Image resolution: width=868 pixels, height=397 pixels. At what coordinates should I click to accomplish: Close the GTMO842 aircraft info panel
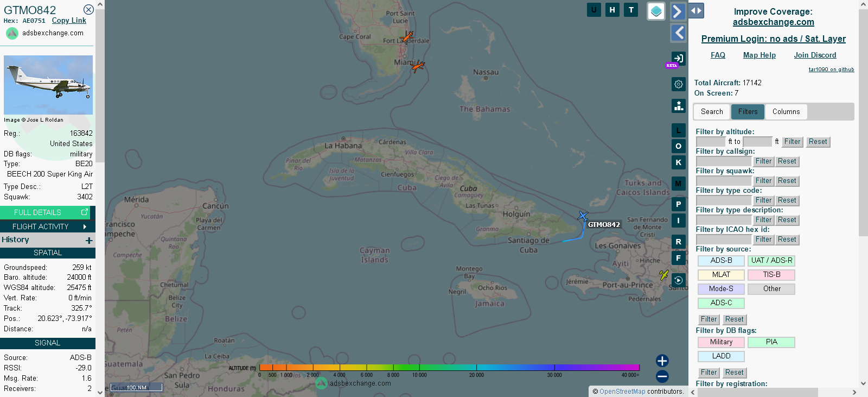pyautogui.click(x=88, y=10)
